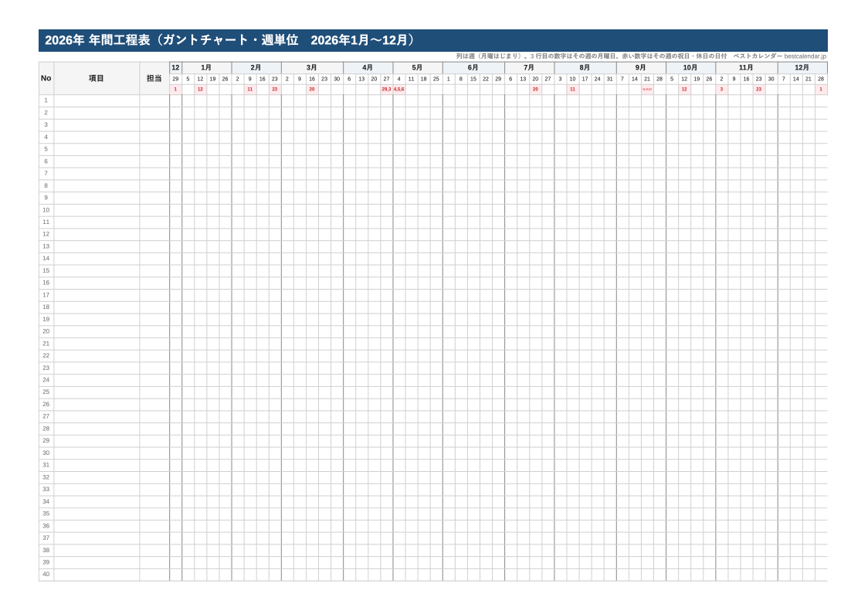
Task: Select row number 30 in the No column
Action: coord(46,453)
